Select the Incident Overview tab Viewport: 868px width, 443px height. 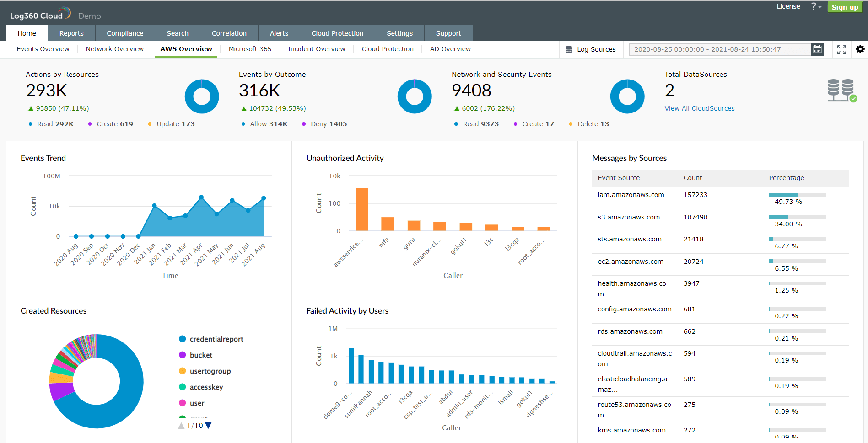click(316, 49)
